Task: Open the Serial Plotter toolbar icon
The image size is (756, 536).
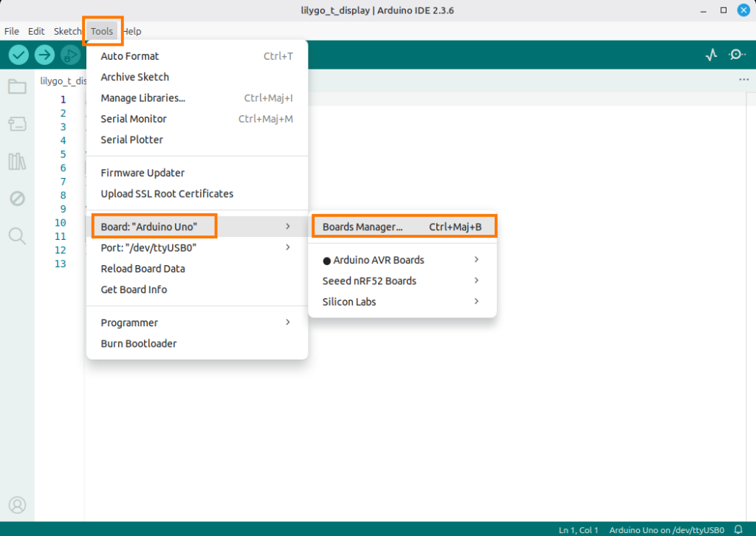Action: click(x=711, y=55)
